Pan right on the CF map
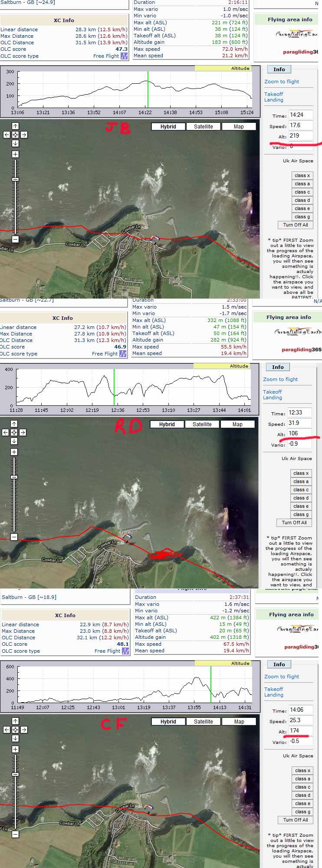The width and height of the screenshot is (322, 868). [x=24, y=730]
